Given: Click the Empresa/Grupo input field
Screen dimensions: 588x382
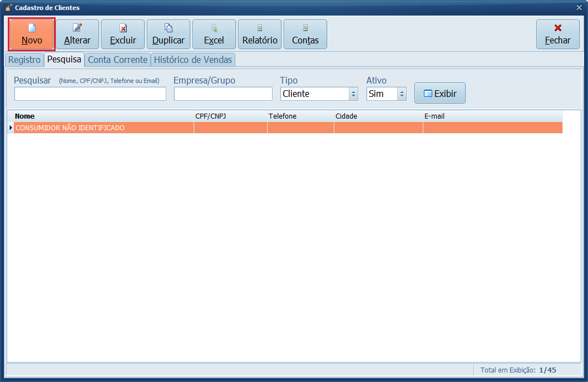Looking at the screenshot, I should (223, 94).
